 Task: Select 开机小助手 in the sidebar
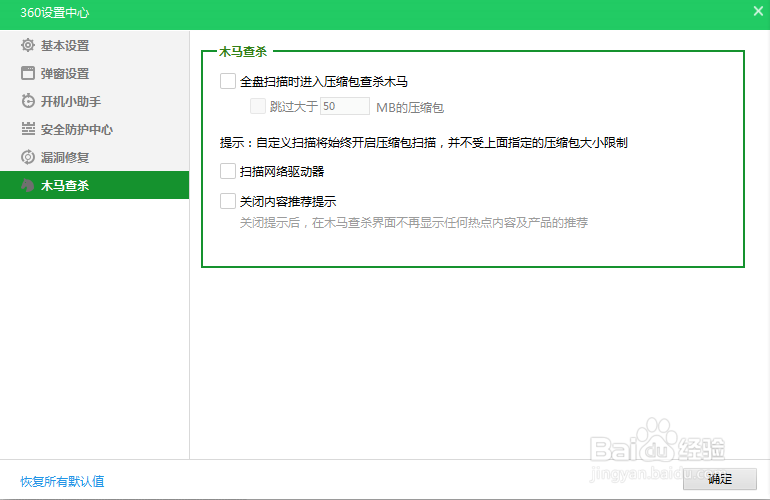(x=94, y=101)
